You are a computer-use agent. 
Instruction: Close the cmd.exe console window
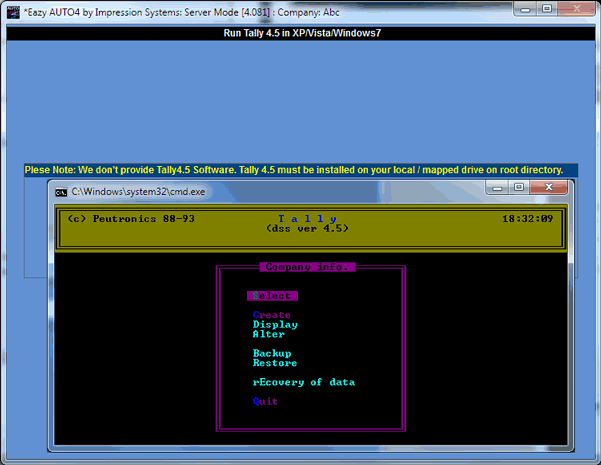(548, 187)
